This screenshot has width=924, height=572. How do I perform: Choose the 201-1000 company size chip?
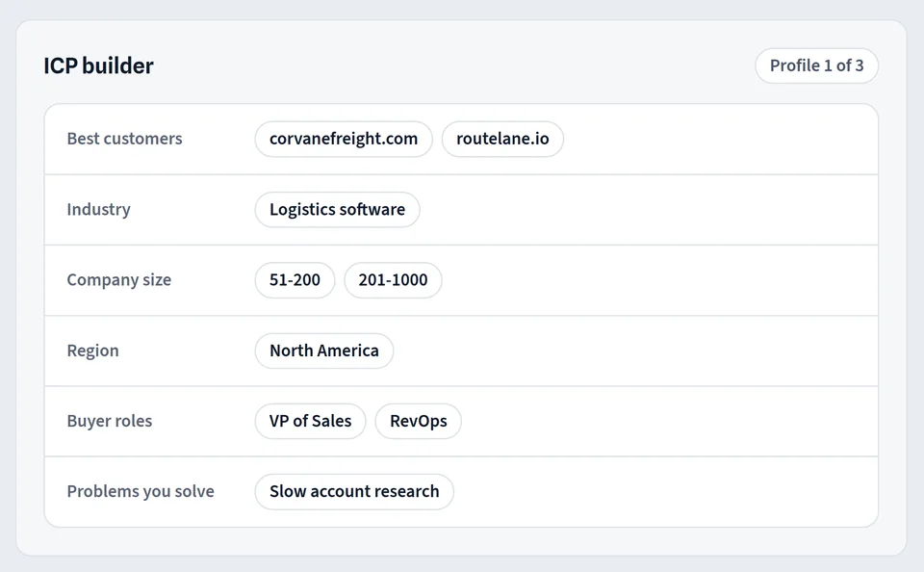click(393, 280)
